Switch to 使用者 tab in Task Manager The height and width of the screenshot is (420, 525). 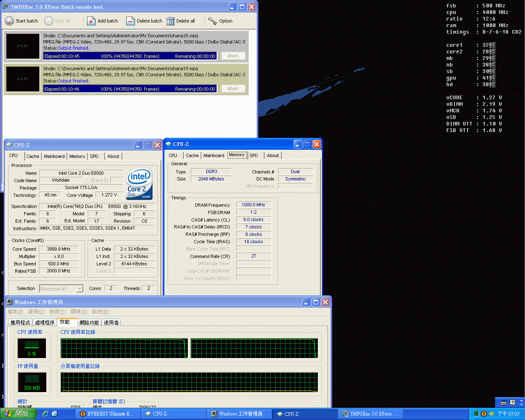[x=112, y=323]
